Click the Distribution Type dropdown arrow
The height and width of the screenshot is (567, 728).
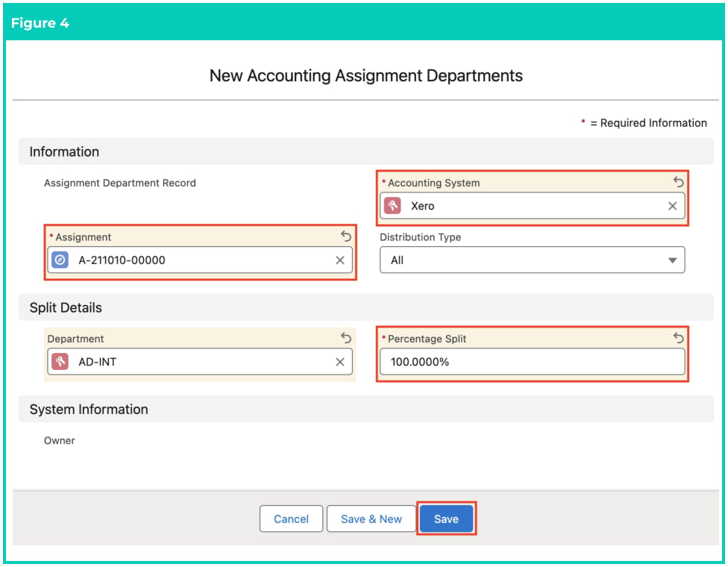coord(672,260)
